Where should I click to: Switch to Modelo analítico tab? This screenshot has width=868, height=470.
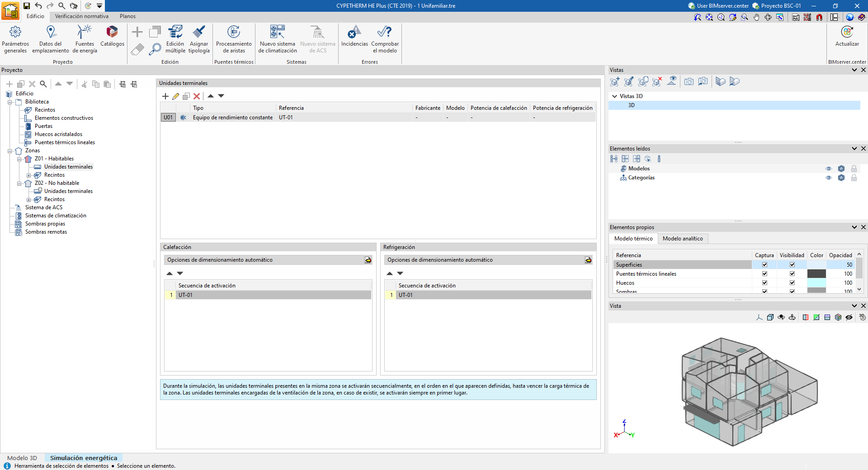pos(682,239)
